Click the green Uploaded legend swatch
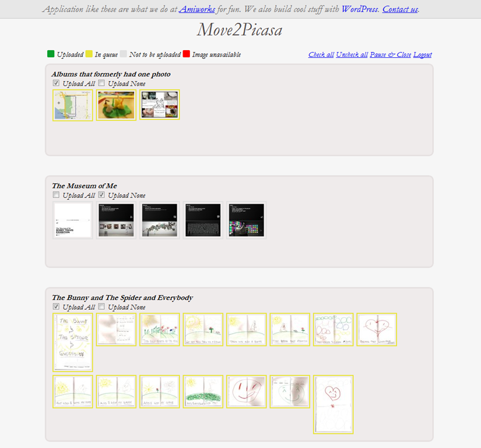Image resolution: width=481 pixels, height=448 pixels. (51, 54)
